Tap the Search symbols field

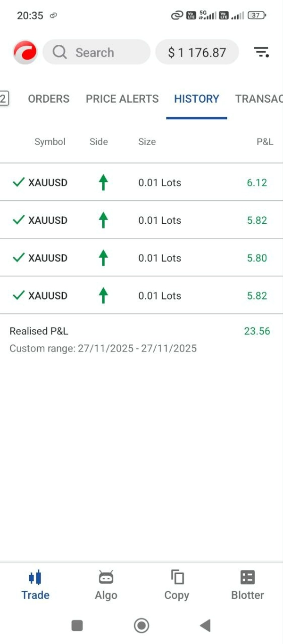tap(97, 52)
